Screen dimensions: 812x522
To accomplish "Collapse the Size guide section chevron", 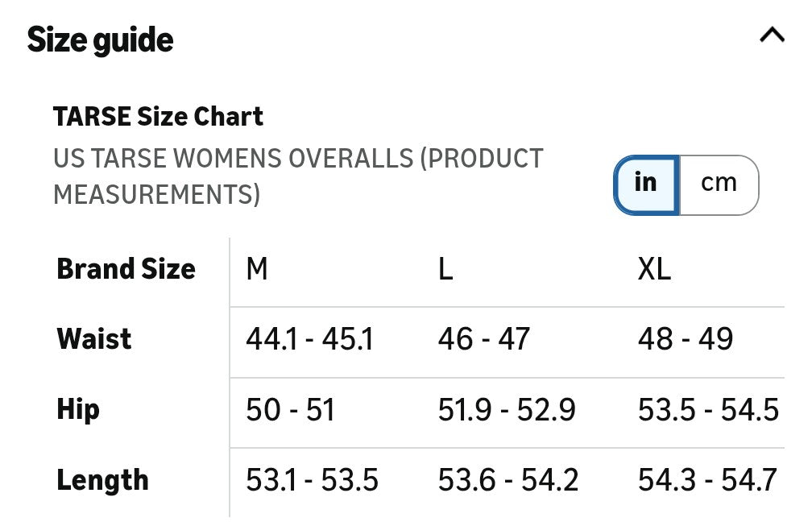I will (x=772, y=35).
